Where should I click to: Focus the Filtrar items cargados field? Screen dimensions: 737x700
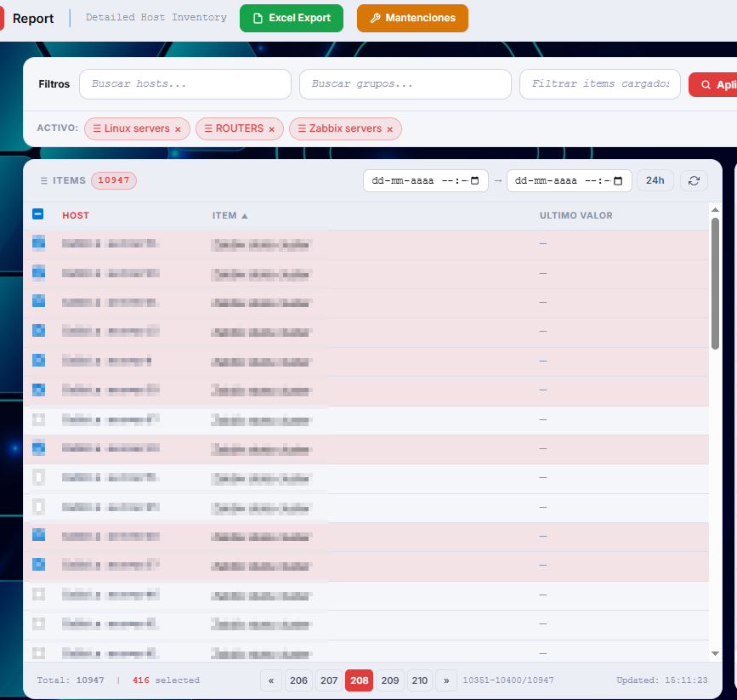click(600, 83)
